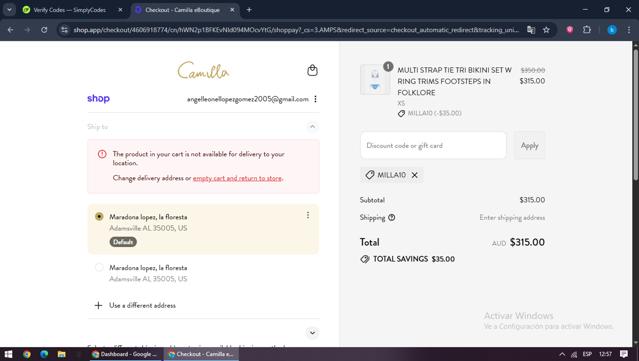Open Chrome's three-dot menu

tap(629, 30)
